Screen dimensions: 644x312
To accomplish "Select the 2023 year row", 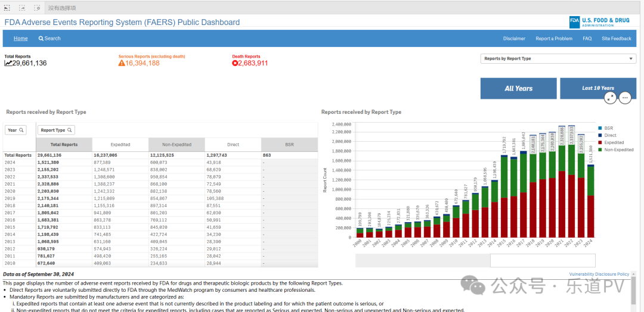I will pos(160,169).
